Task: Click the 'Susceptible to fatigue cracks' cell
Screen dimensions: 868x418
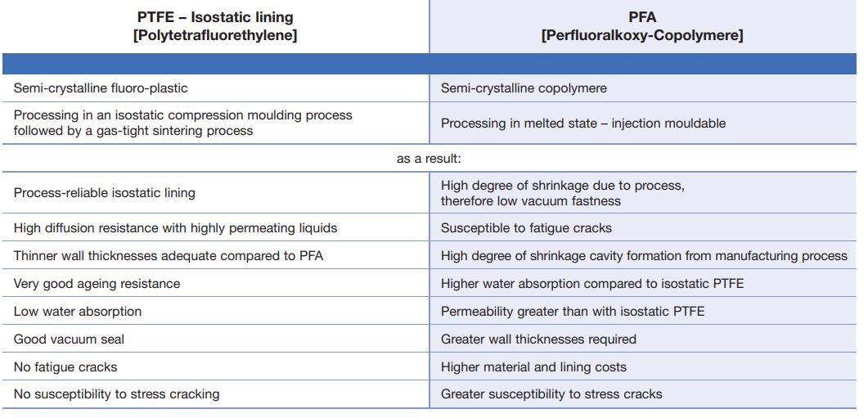Action: pos(526,228)
